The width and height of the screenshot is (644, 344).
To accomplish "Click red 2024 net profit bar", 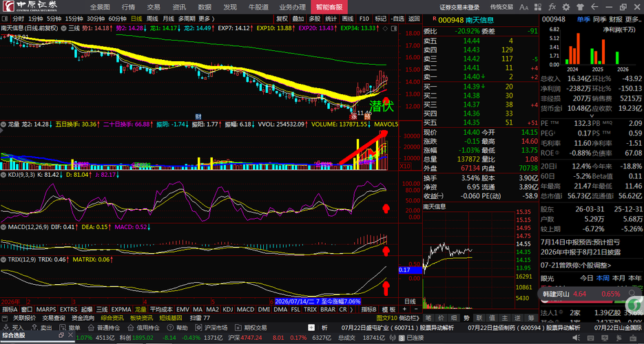I will coord(578,48).
